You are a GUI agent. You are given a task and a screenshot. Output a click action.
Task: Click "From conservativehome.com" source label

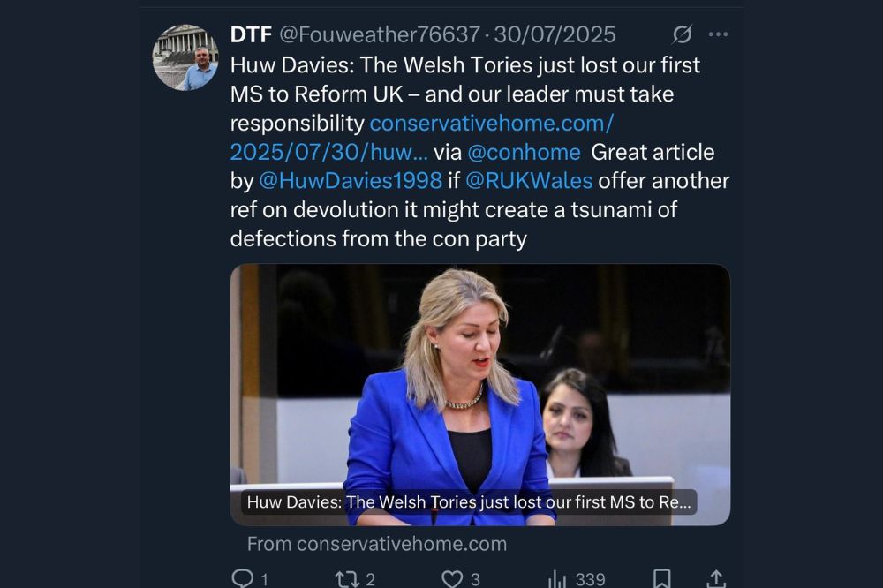[376, 544]
